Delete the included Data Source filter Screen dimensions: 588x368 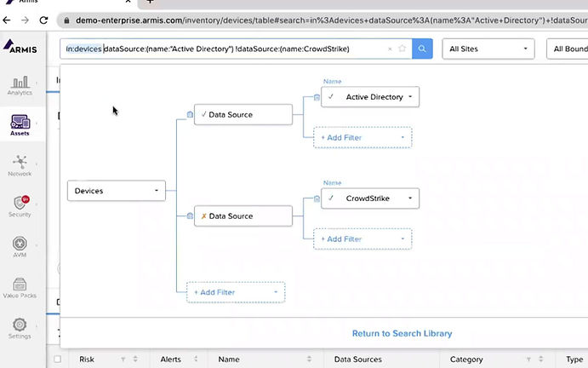pos(190,114)
